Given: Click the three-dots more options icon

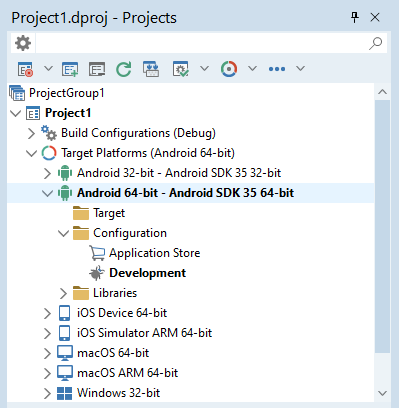Looking at the screenshot, I should (277, 69).
